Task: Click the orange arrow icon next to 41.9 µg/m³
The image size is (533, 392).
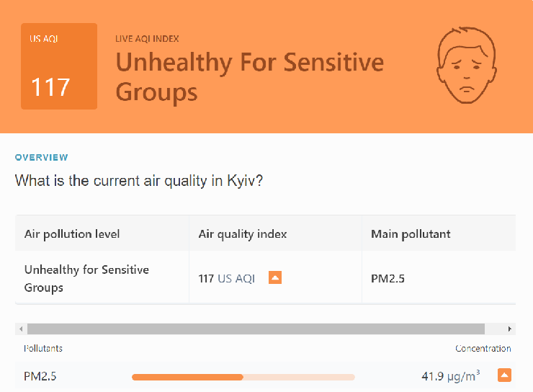Action: (505, 375)
